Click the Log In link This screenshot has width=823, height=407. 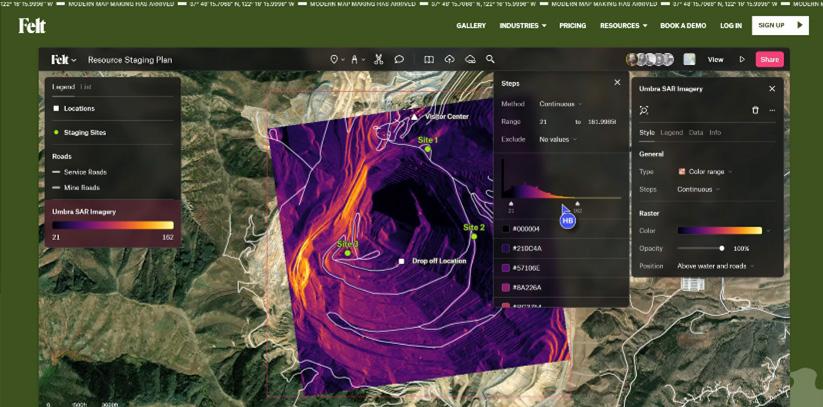click(731, 25)
